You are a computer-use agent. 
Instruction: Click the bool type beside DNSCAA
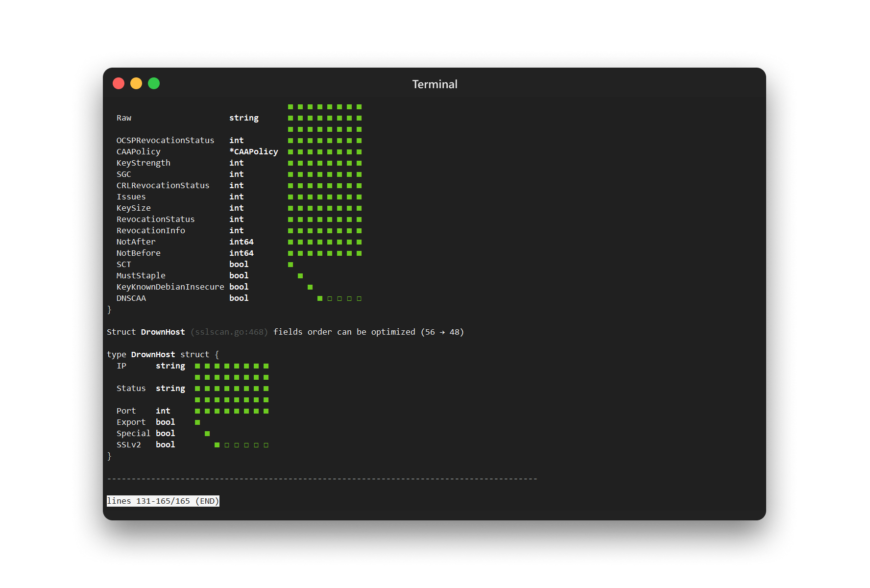239,298
